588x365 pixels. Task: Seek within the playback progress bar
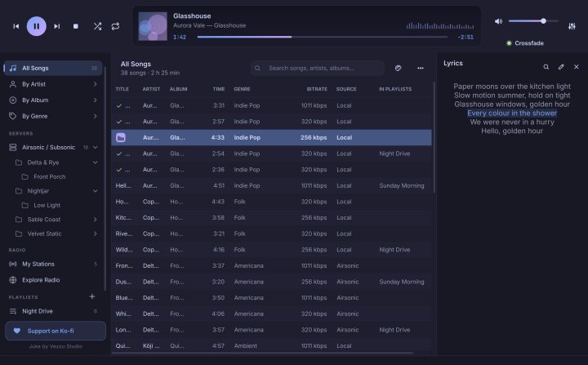322,37
